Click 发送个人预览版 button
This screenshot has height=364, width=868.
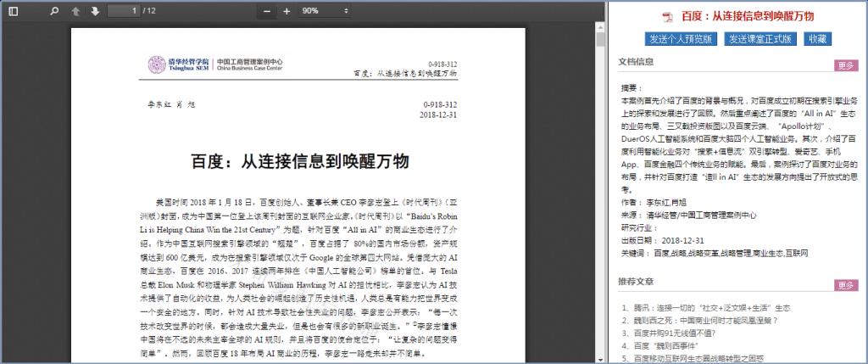click(x=682, y=39)
